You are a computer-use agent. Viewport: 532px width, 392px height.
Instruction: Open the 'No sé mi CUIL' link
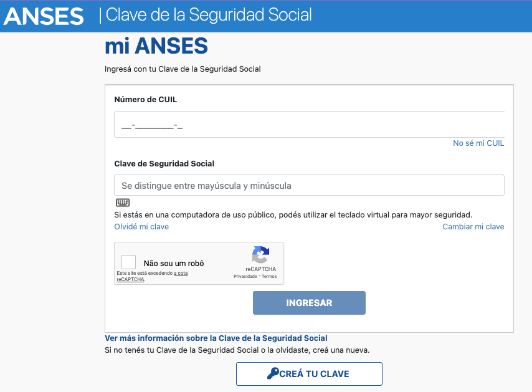[x=478, y=143]
